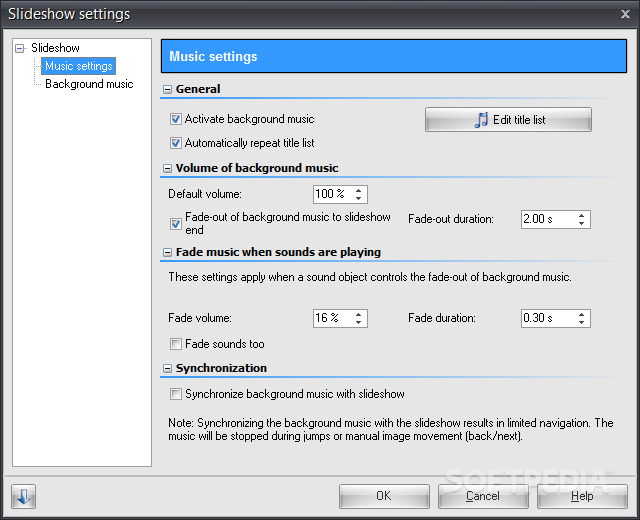Viewport: 640px width, 520px height.
Task: Decrease Fade-out duration with down arrow
Action: click(x=582, y=224)
